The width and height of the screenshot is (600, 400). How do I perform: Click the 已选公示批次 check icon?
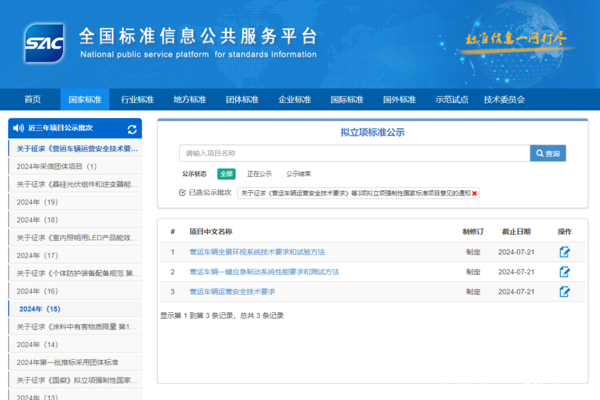click(182, 192)
